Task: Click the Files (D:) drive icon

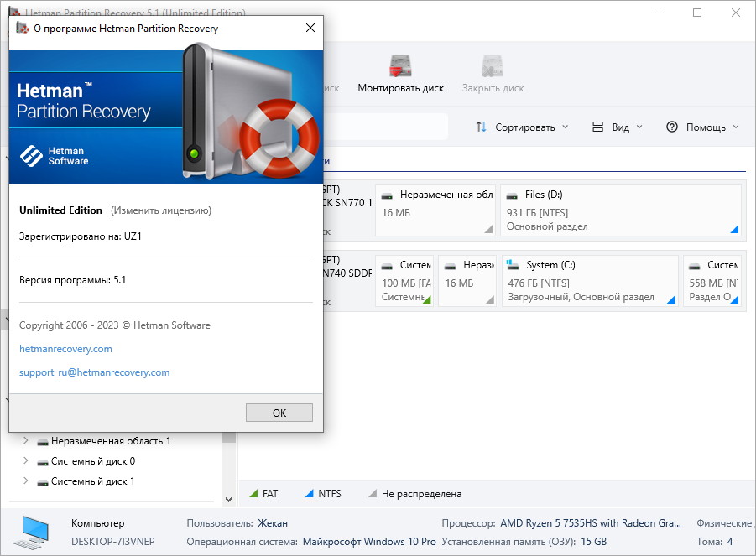Action: [x=512, y=195]
